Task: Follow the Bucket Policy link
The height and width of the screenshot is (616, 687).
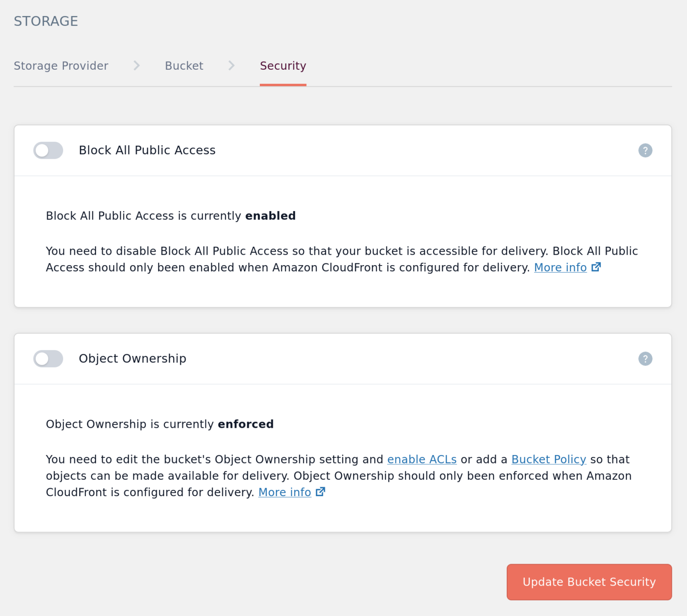Action: pos(548,459)
